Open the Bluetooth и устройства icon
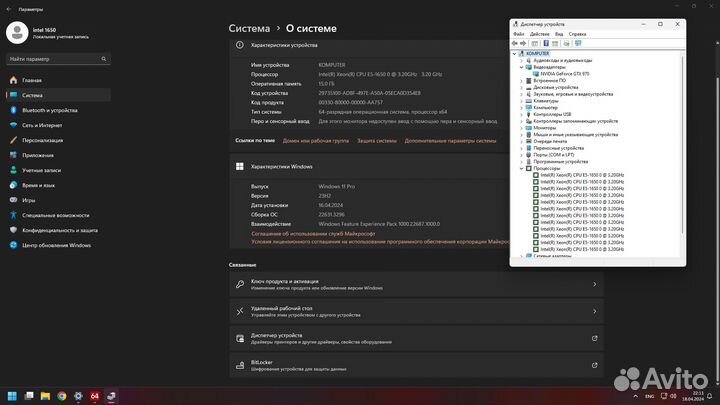Viewport: 720px width, 405px height. point(13,110)
